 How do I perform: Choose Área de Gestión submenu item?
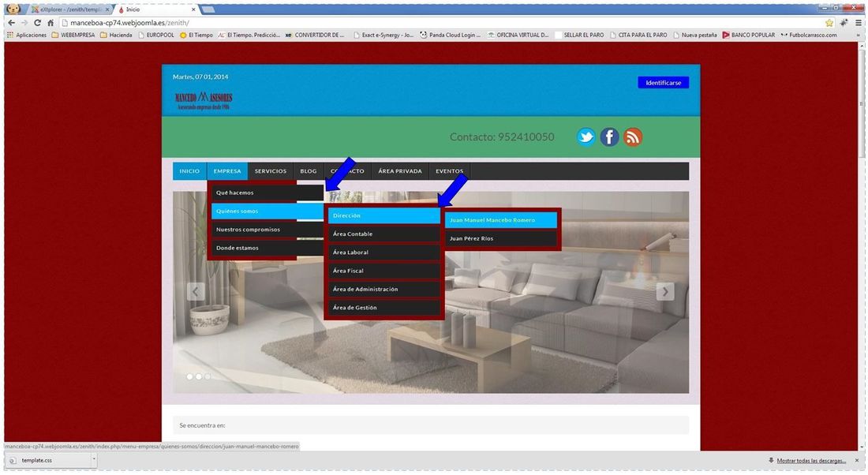pos(384,307)
